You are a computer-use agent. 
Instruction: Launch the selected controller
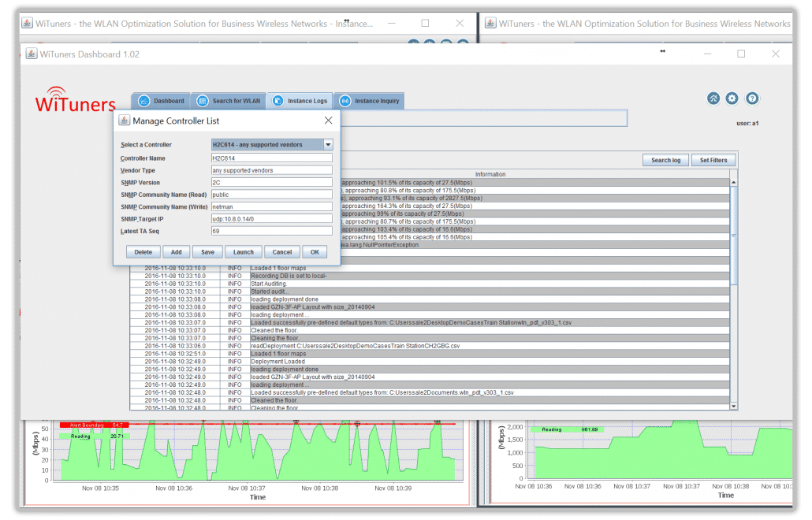(244, 252)
